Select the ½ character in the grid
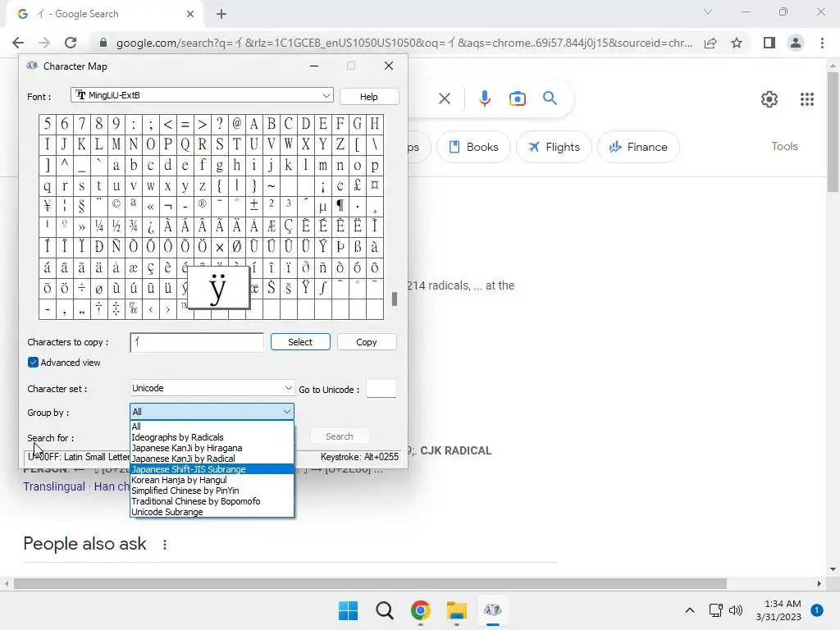 tap(116, 226)
